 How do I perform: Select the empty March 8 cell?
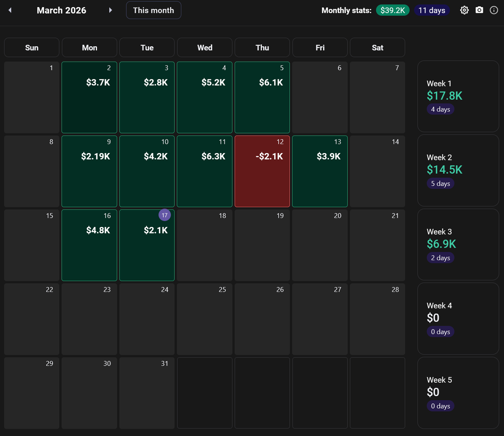tap(32, 172)
